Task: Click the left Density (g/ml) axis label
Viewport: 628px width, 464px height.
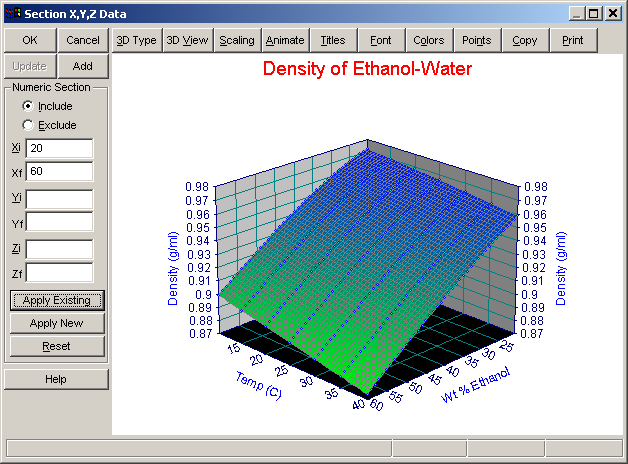Action: pos(173,268)
